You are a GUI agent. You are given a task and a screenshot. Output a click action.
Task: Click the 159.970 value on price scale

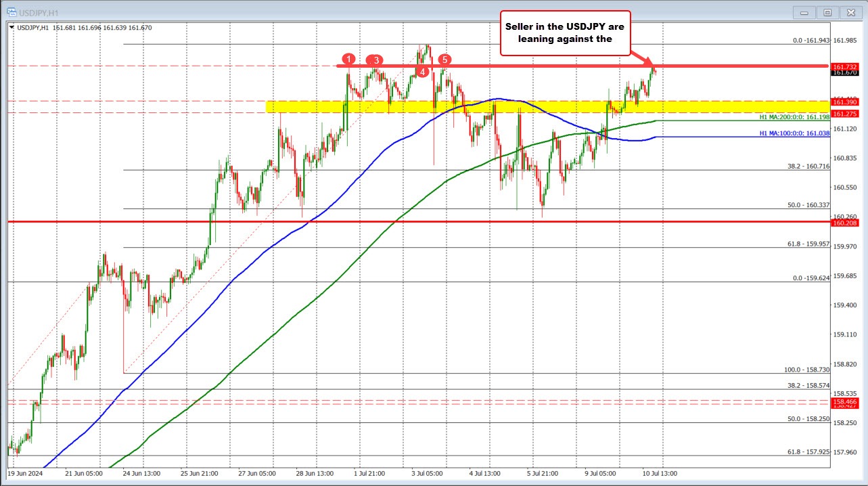coord(845,246)
